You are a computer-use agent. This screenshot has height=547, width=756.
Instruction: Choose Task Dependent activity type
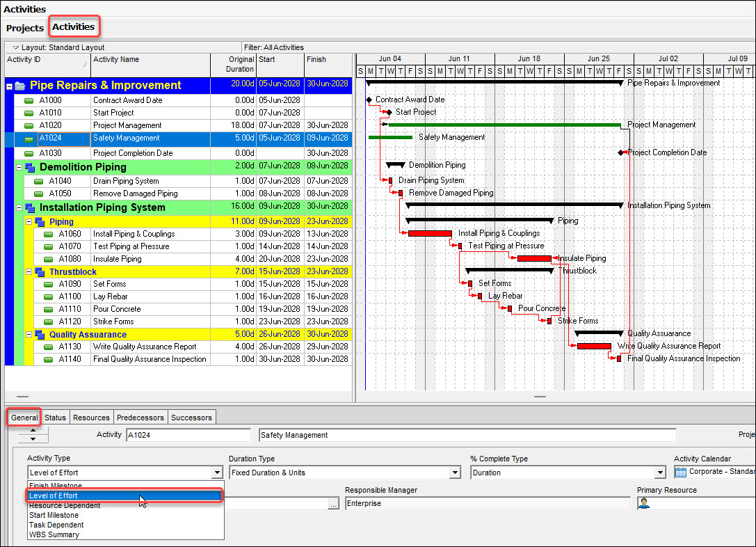point(125,525)
